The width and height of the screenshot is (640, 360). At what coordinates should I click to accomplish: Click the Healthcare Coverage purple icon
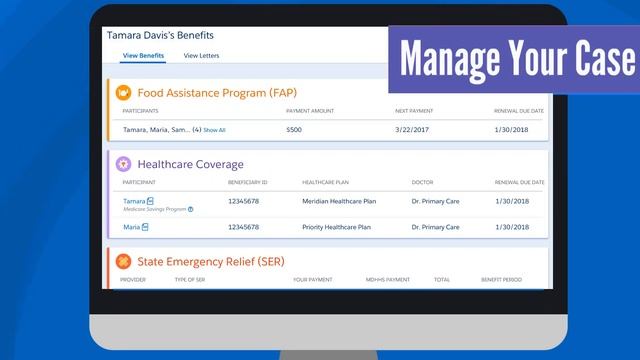(123, 164)
